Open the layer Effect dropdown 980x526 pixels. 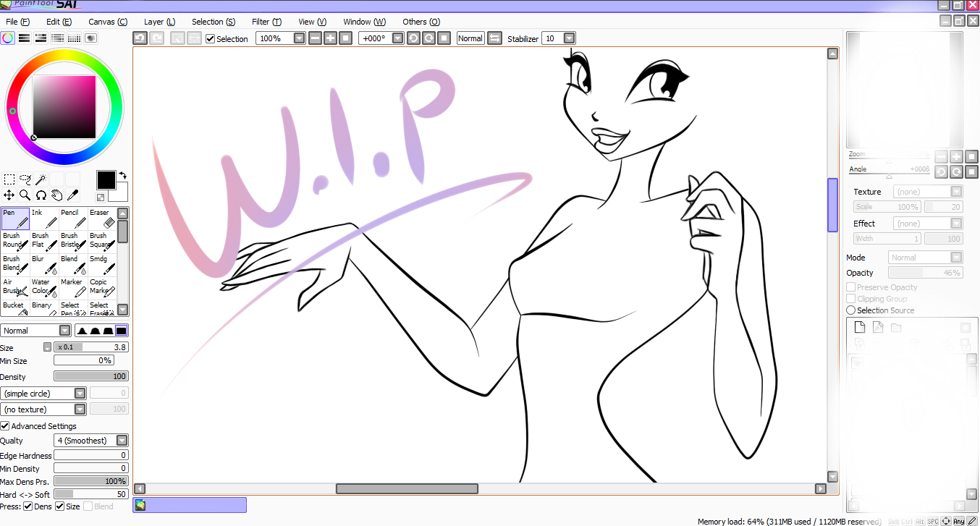tap(929, 224)
